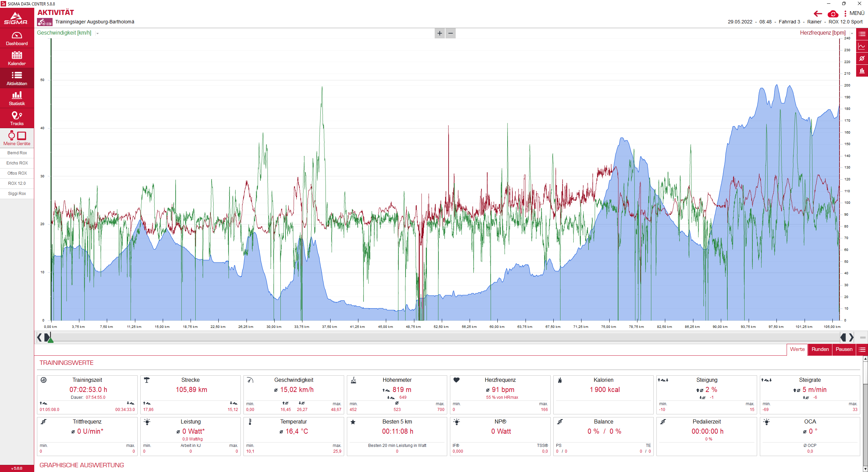The width and height of the screenshot is (868, 472).
Task: Expand the Herzfrequenz axis dropdown
Action: [x=851, y=33]
